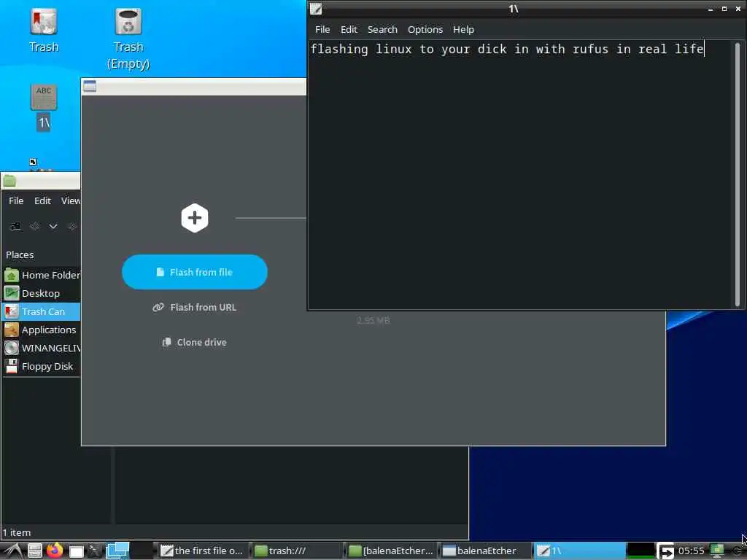
Task: Click the tools launcher icon in taskbar
Action: coord(94,551)
